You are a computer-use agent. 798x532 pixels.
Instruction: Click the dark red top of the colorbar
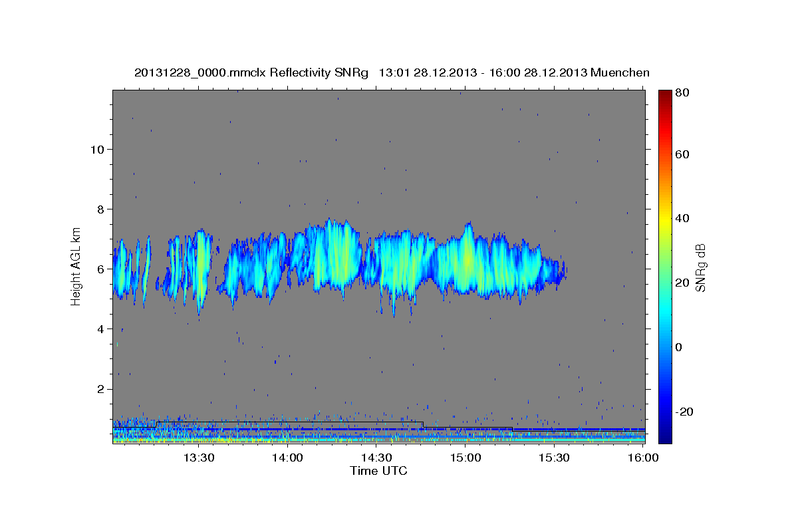click(665, 96)
